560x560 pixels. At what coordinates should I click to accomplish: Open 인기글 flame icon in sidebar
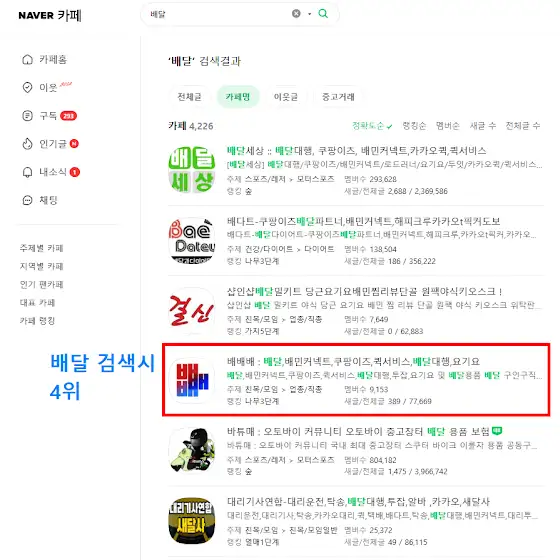[28, 144]
